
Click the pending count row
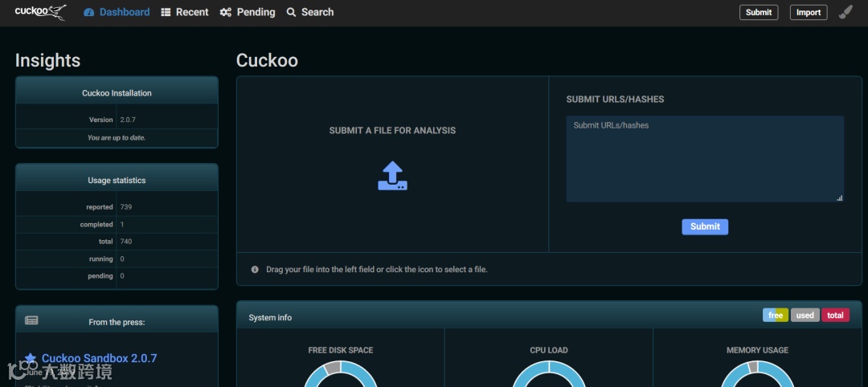pyautogui.click(x=117, y=276)
